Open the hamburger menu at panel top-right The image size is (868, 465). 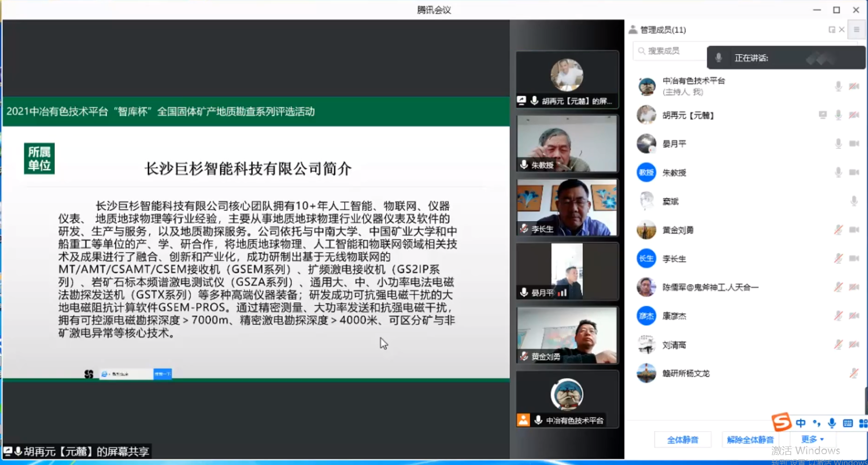pyautogui.click(x=856, y=30)
